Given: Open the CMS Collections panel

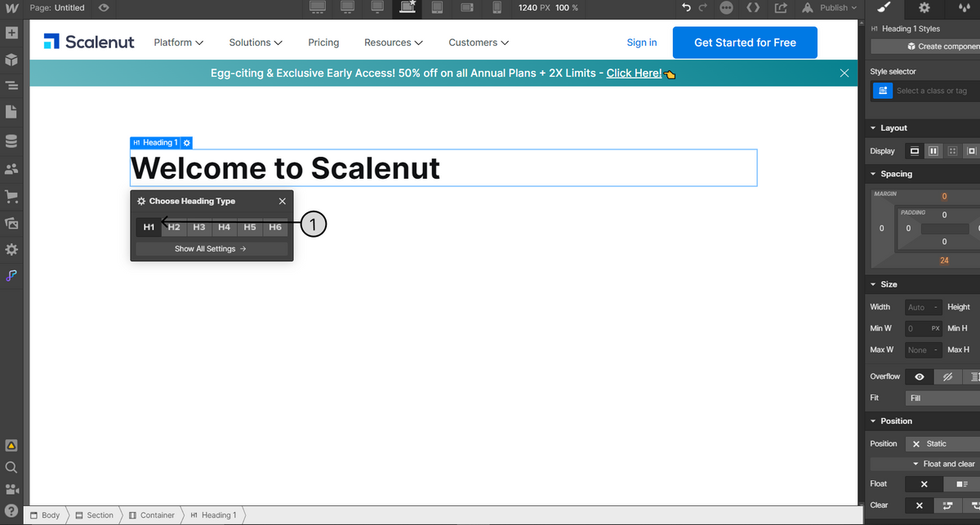Looking at the screenshot, I should (x=11, y=141).
